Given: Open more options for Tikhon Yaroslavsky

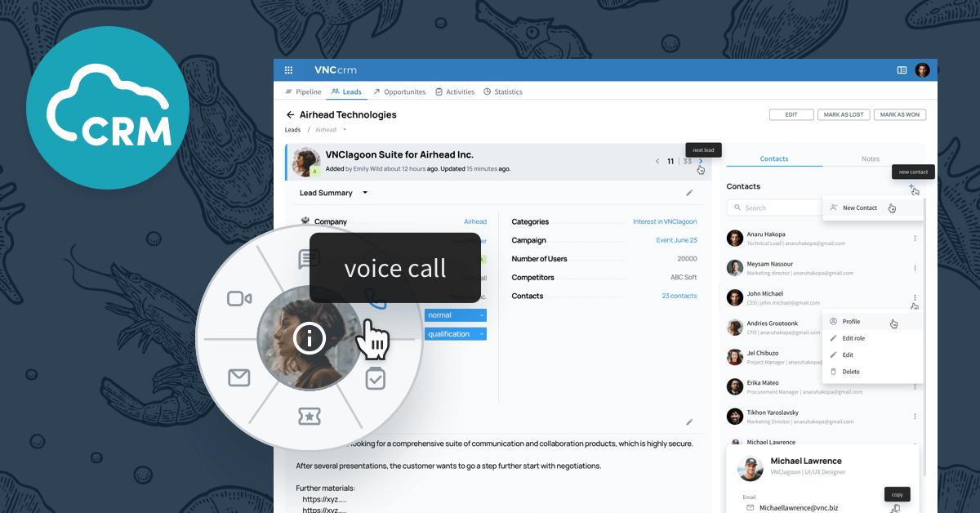Looking at the screenshot, I should (915, 417).
